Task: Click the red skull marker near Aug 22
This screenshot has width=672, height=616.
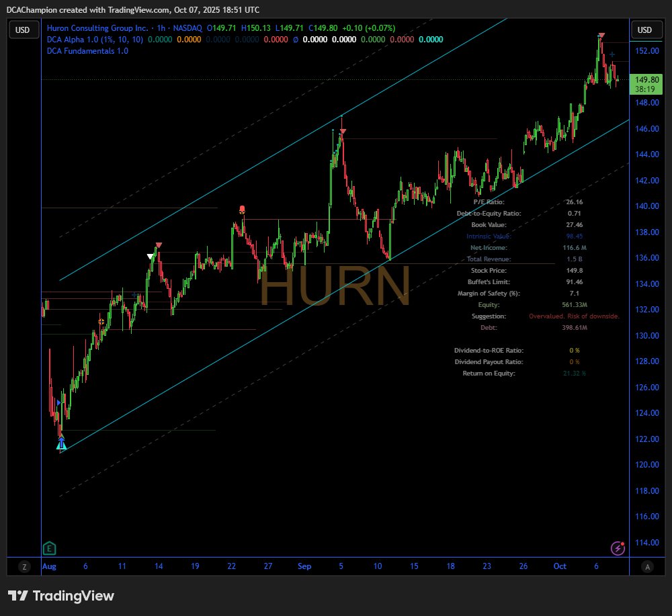Action: click(x=242, y=210)
